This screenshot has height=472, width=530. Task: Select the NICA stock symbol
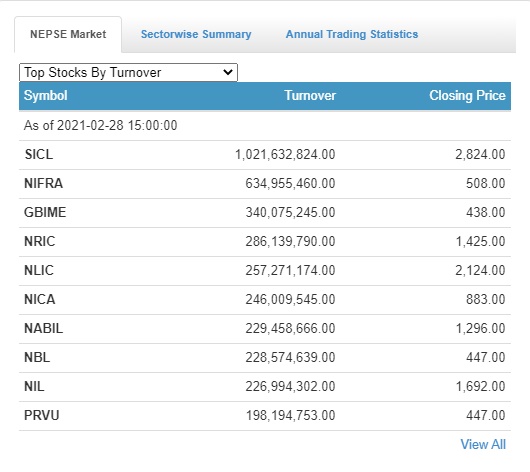click(40, 300)
